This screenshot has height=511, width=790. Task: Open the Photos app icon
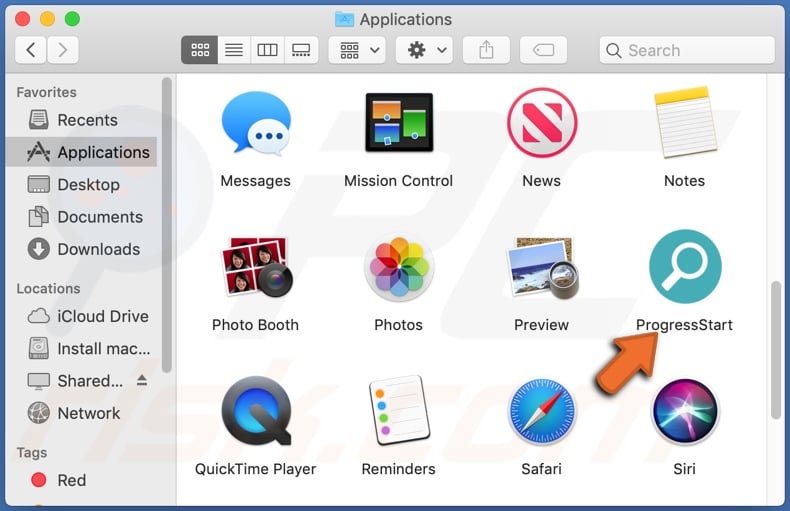tap(399, 267)
